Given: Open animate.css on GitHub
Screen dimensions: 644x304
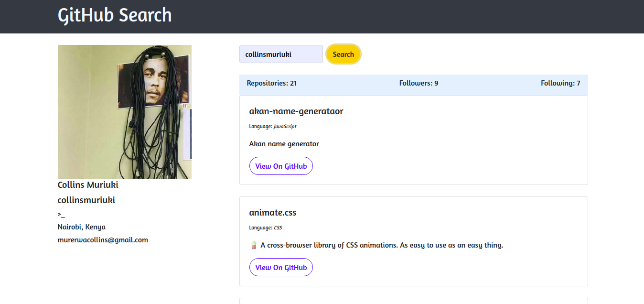Looking at the screenshot, I should [281, 267].
